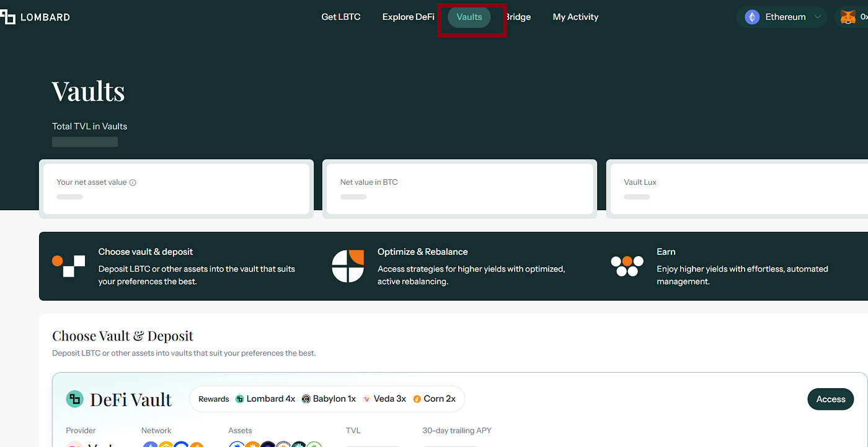Viewport: 868px width, 447px height.
Task: Click the Net value in BTC card
Action: pyautogui.click(x=459, y=189)
